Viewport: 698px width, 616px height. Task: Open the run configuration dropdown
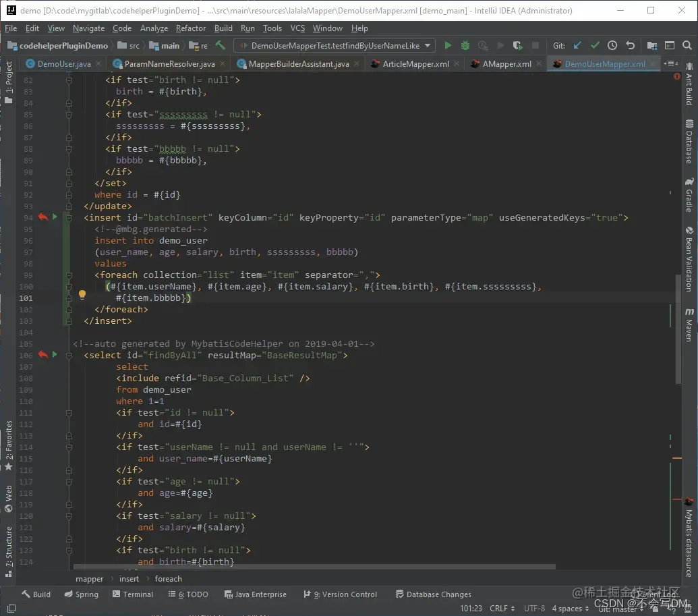(334, 45)
